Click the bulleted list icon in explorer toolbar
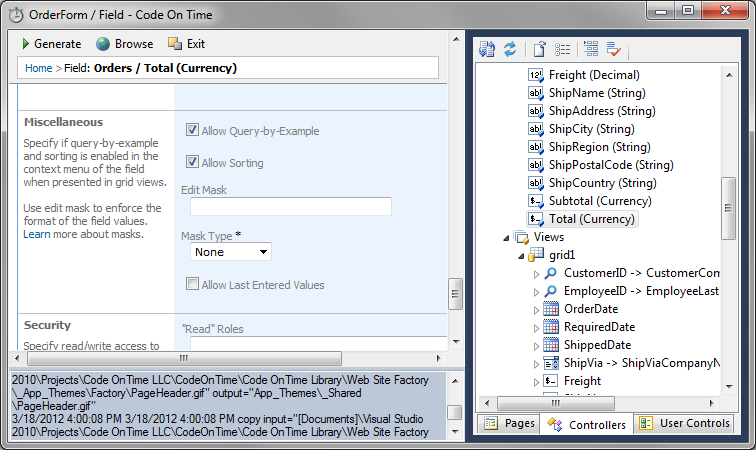 tap(563, 49)
